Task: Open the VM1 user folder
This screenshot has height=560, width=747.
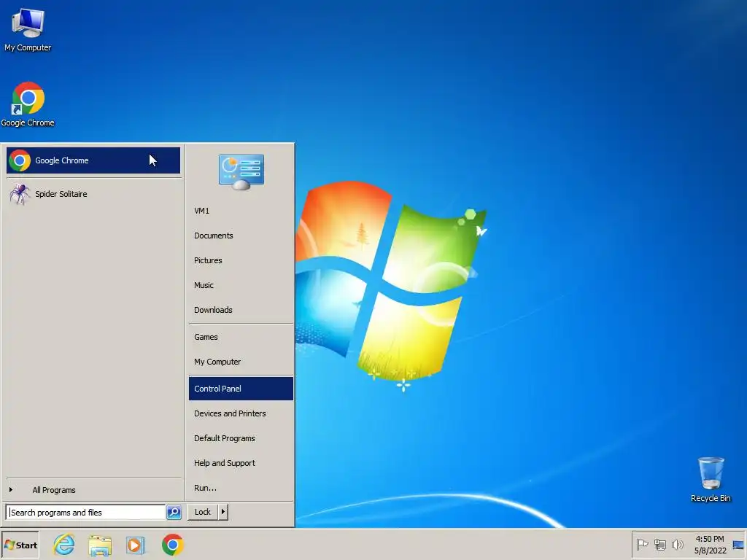Action: 241,211
